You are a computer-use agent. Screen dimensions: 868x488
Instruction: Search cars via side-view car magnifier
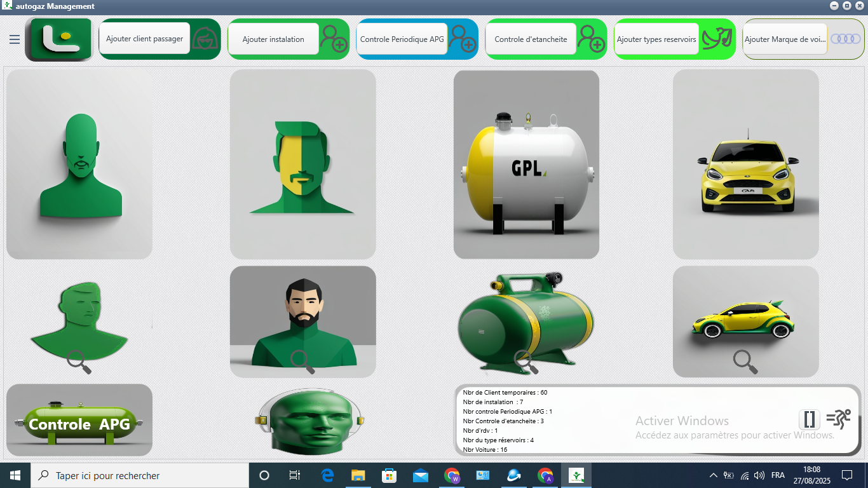745,361
